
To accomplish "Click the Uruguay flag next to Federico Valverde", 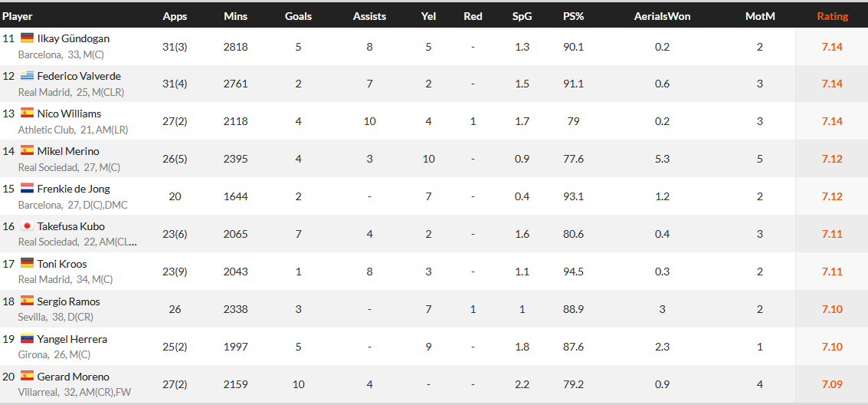I will click(x=28, y=75).
